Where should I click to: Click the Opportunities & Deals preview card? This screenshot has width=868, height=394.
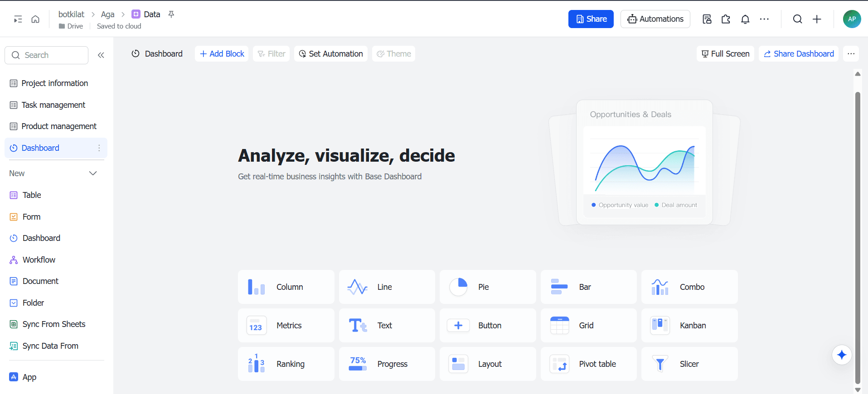click(x=645, y=162)
